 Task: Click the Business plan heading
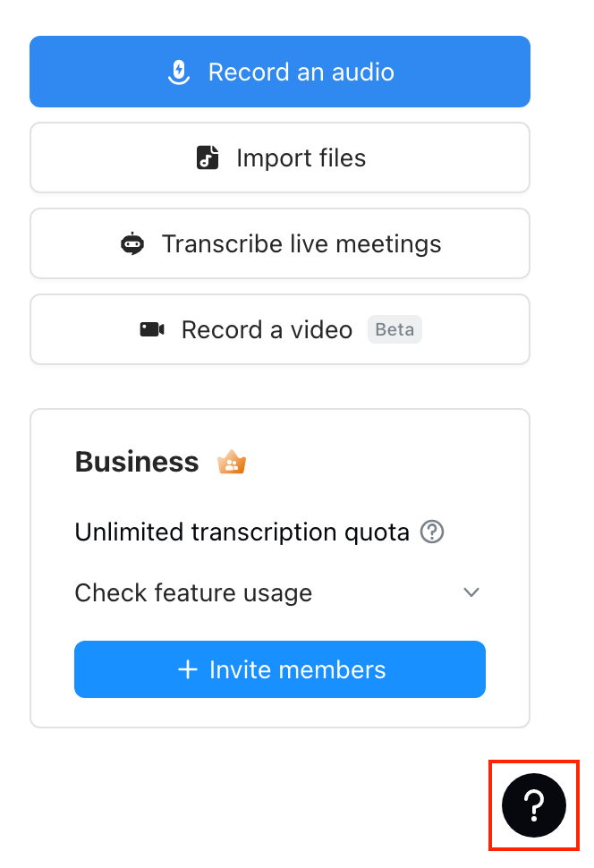click(x=136, y=461)
